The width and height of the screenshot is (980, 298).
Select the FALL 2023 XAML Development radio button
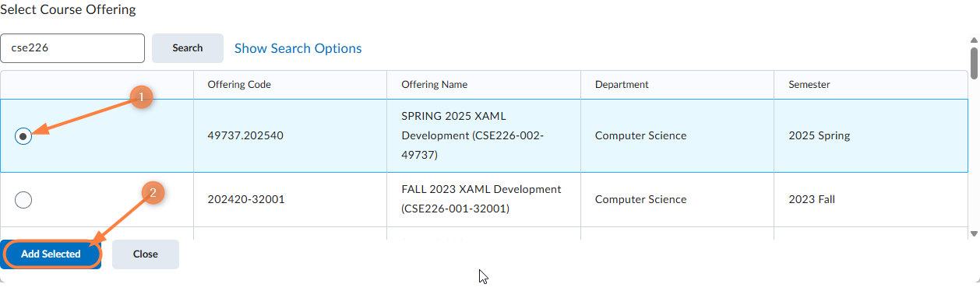point(24,200)
